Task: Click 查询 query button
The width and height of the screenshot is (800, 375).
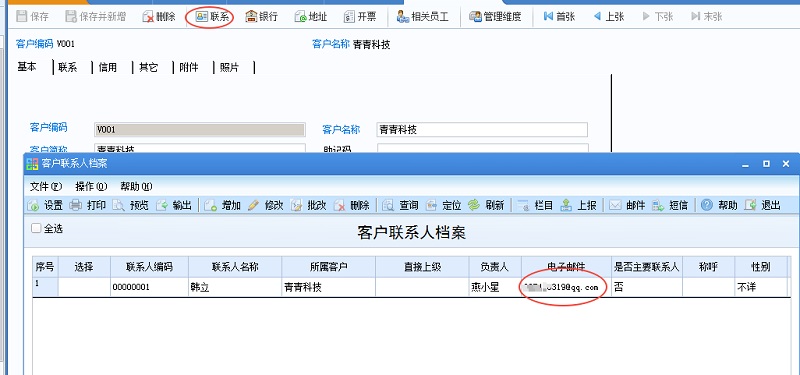Action: coord(401,205)
